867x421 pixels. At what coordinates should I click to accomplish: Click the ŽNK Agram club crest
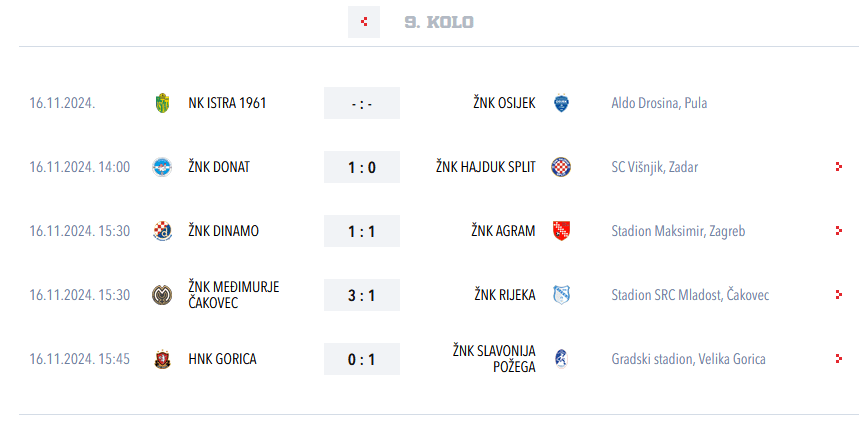[x=561, y=231]
